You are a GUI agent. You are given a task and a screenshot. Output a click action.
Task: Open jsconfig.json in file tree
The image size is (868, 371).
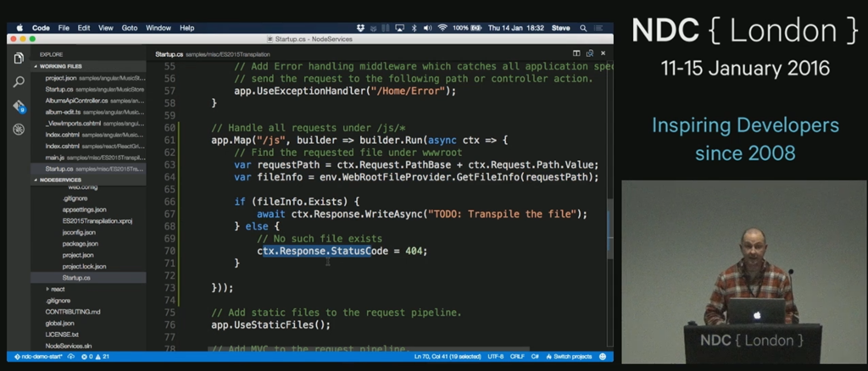point(79,232)
